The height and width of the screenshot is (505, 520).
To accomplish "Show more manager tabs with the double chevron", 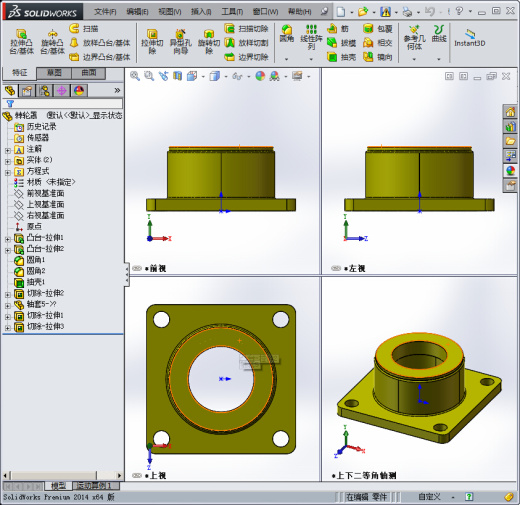I will coord(117,90).
